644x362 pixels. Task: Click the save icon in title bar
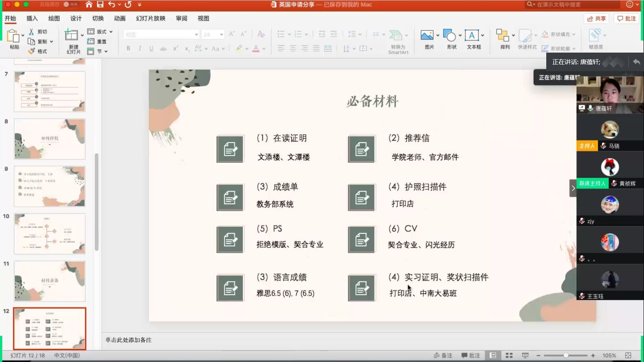[100, 5]
